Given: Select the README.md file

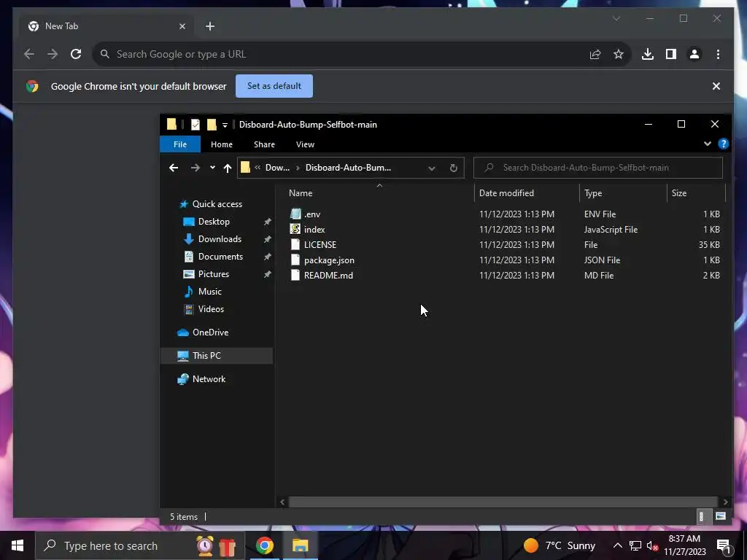Looking at the screenshot, I should pos(328,275).
